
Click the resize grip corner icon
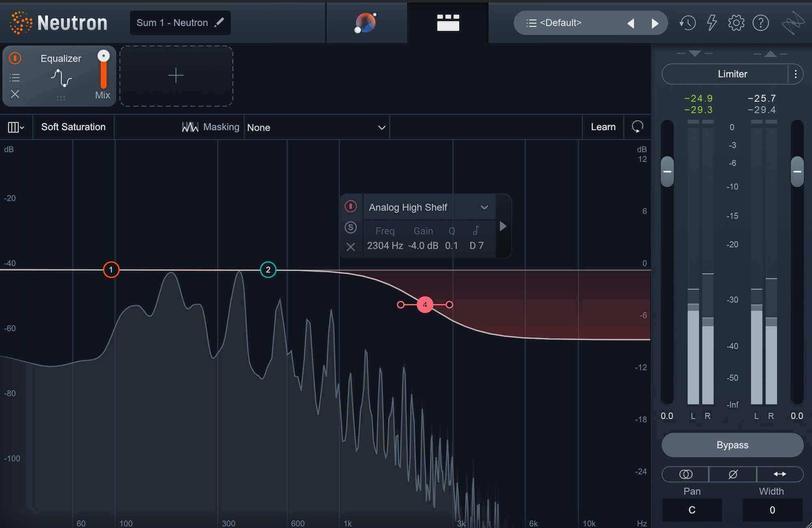coord(808,524)
